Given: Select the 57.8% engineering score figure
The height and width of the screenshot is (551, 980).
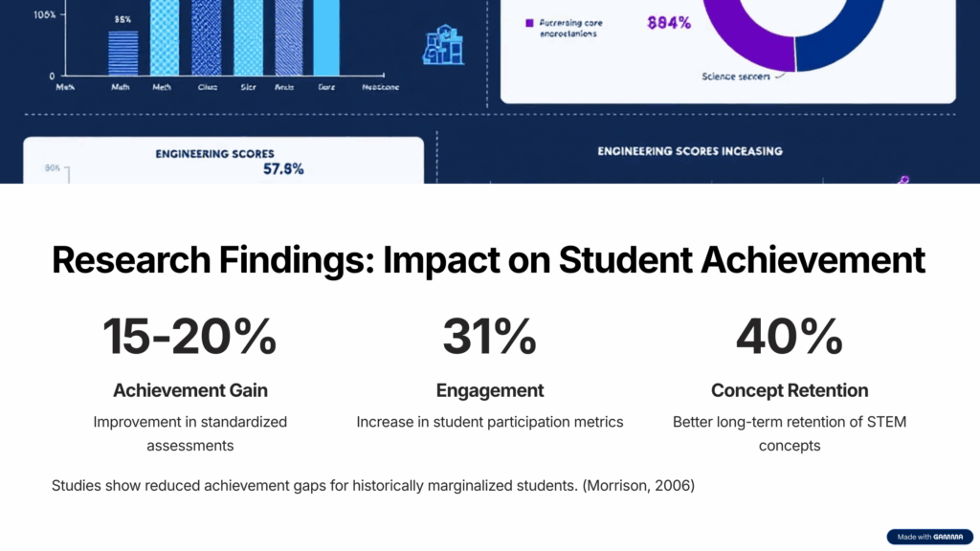Looking at the screenshot, I should click(x=283, y=169).
